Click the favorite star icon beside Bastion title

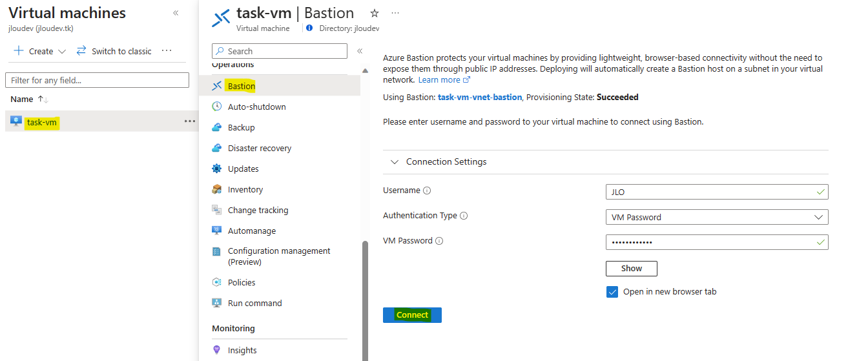click(x=375, y=13)
